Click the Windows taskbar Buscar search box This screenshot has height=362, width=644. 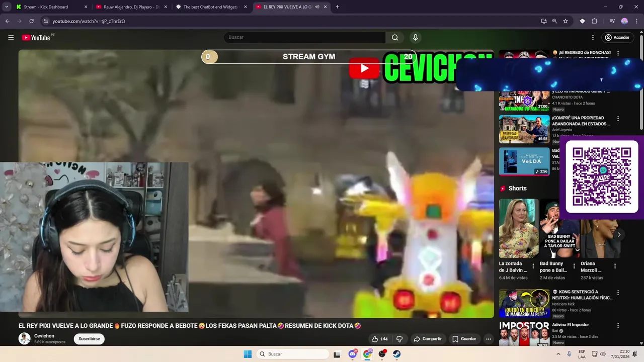tap(294, 354)
